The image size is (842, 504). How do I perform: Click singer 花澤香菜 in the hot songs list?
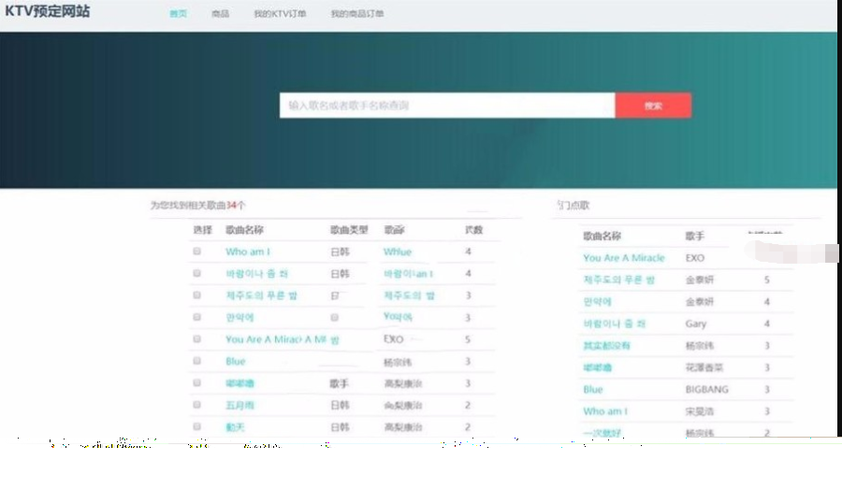point(704,367)
